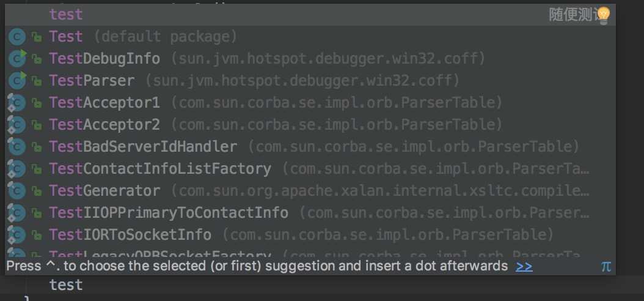Screen dimensions: 644x301
Task: Click the inner class icon beside TestBadServerIdHandler
Action: coord(17,147)
